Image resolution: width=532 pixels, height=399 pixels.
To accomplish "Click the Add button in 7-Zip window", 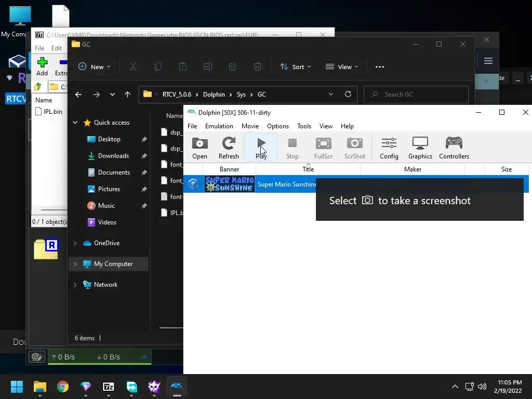I will coord(42,66).
